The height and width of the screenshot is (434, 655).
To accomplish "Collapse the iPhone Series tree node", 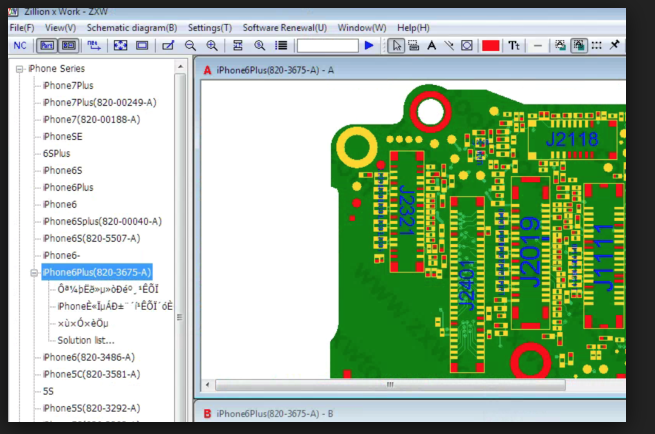I will tap(19, 69).
